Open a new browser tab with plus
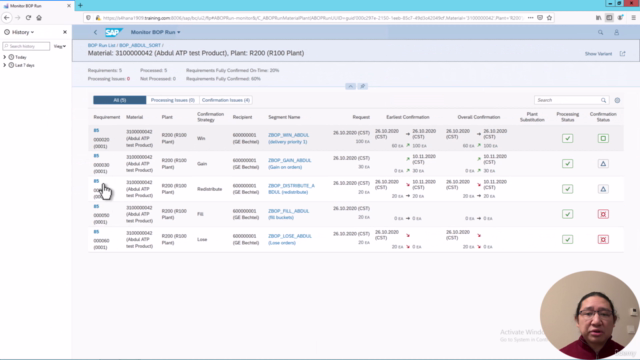The image size is (640, 360). click(80, 5)
